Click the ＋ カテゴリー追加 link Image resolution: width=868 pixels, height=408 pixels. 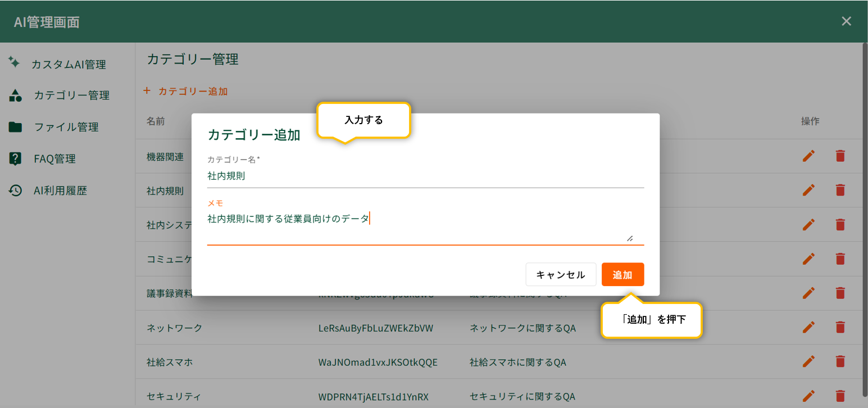(185, 91)
